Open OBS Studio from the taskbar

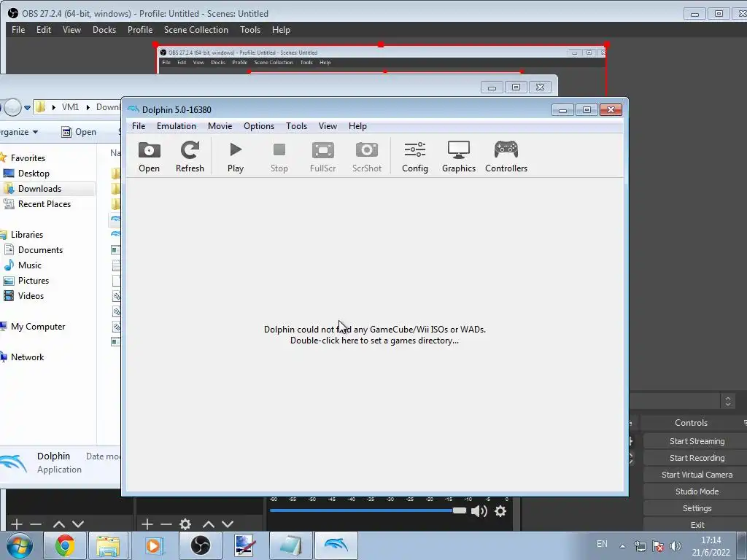coord(200,545)
